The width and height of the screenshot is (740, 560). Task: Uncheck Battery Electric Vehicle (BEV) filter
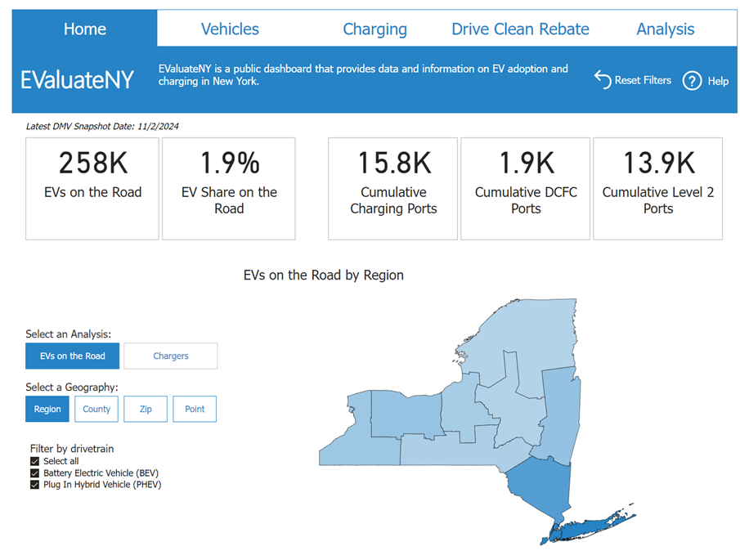pos(34,473)
